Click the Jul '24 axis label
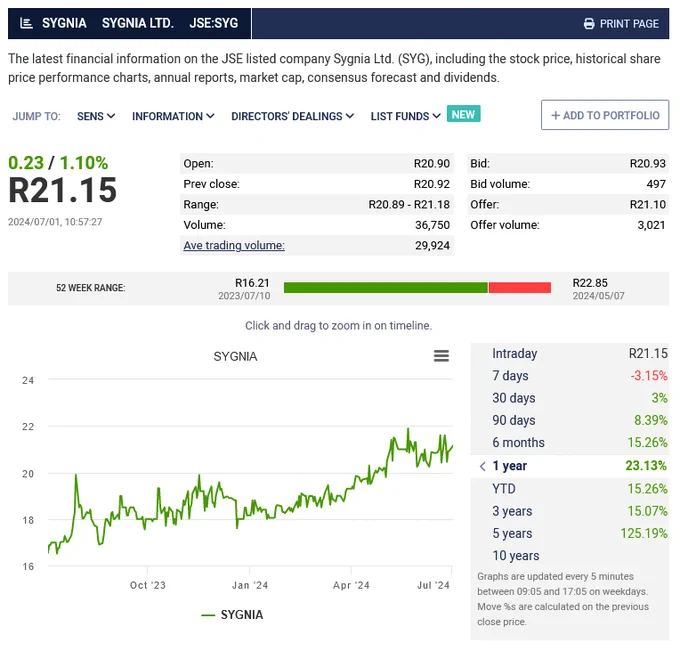This screenshot has height=651, width=680. (x=433, y=586)
